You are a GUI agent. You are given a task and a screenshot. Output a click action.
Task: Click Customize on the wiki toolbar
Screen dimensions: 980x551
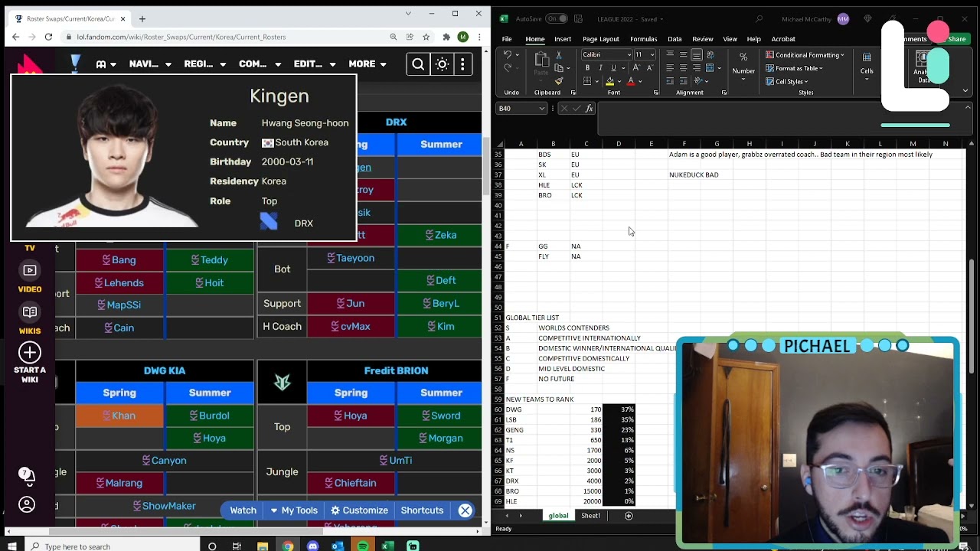359,510
